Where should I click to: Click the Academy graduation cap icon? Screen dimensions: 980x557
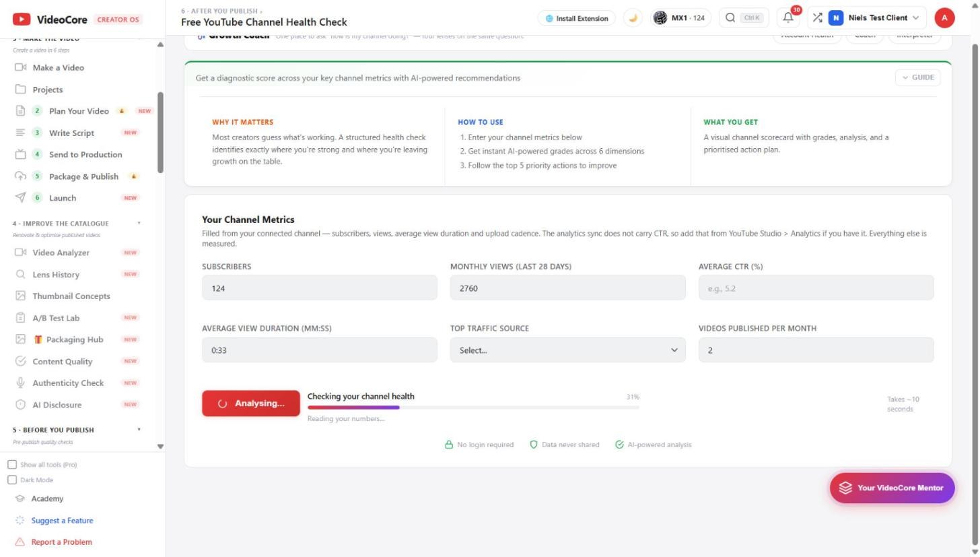pyautogui.click(x=20, y=499)
